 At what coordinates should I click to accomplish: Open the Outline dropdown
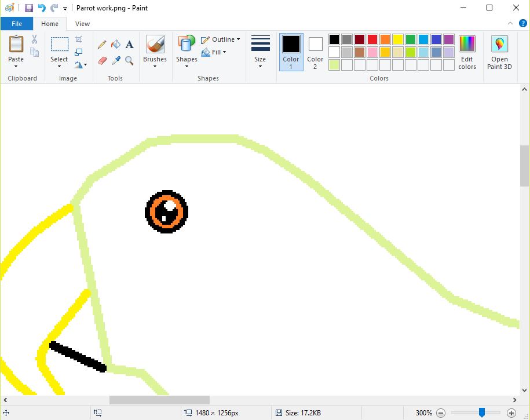coord(220,39)
